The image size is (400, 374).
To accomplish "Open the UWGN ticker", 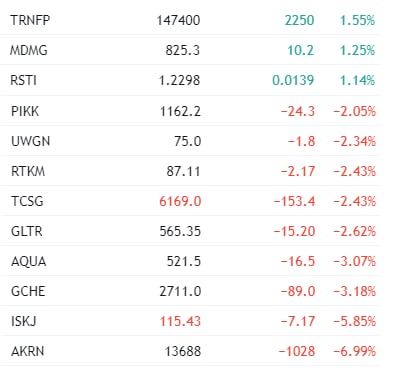I will coord(31,141).
